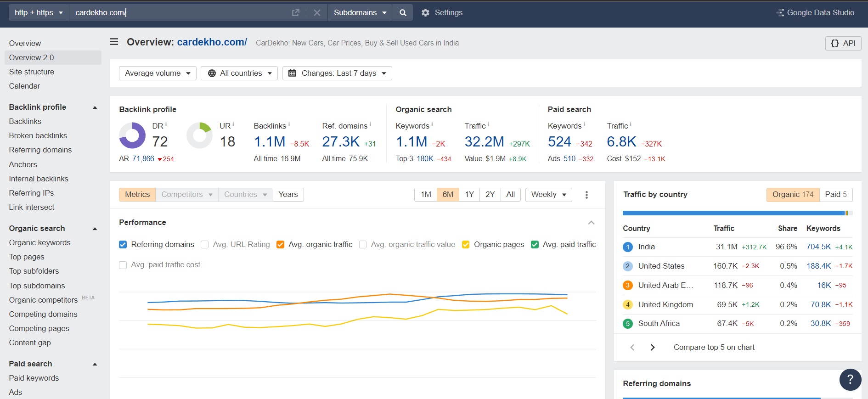The image size is (868, 399).
Task: Go to previous page arrow in country table
Action: [632, 348]
